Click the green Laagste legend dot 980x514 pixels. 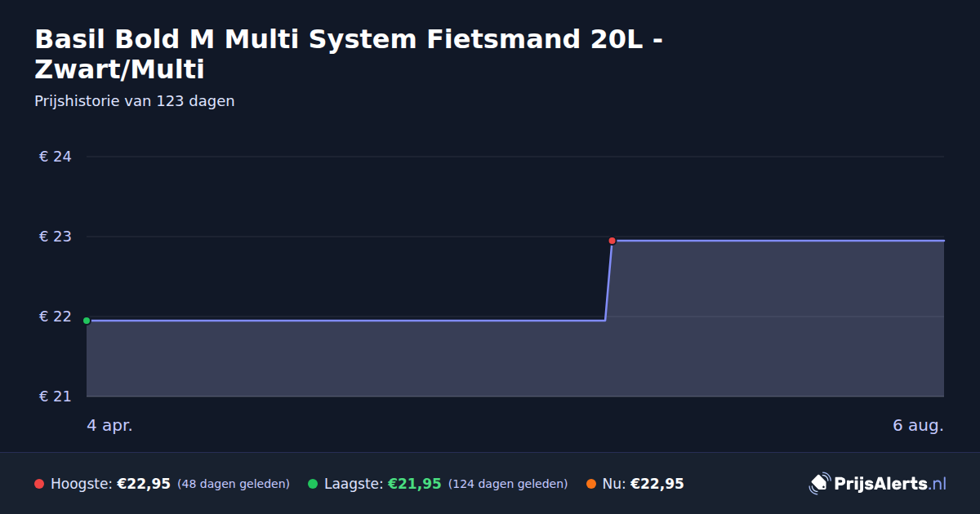(313, 484)
